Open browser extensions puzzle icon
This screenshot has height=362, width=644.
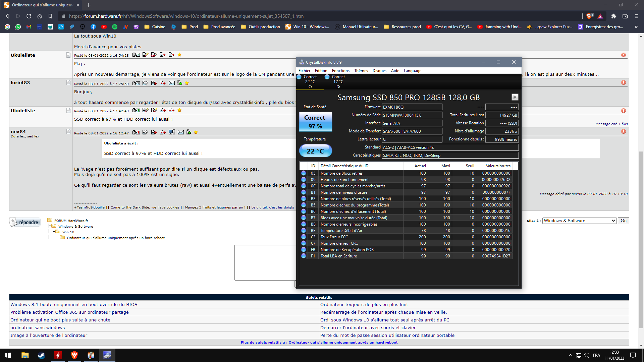click(613, 16)
